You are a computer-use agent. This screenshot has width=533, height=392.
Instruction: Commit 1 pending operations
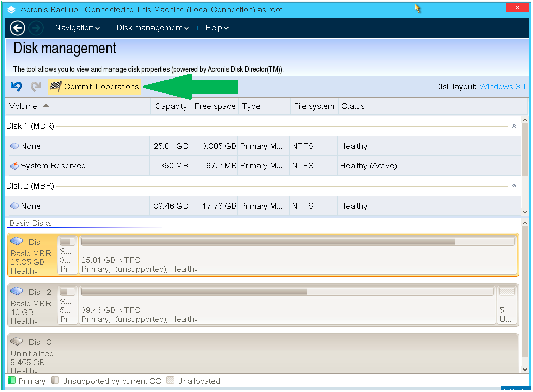tap(95, 87)
